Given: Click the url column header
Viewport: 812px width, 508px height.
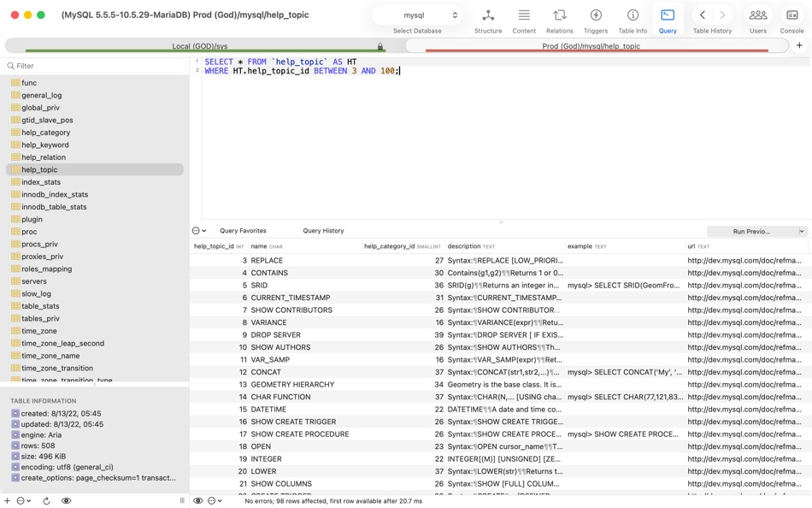Looking at the screenshot, I should click(x=748, y=246).
